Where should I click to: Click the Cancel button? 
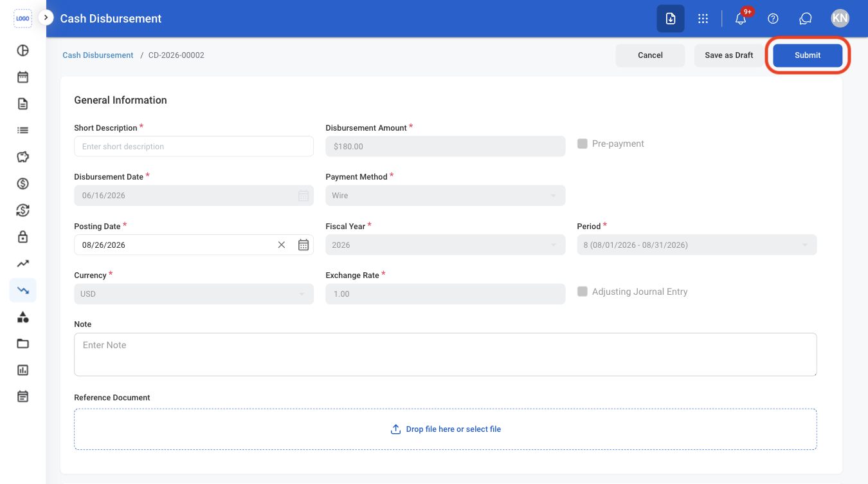650,55
